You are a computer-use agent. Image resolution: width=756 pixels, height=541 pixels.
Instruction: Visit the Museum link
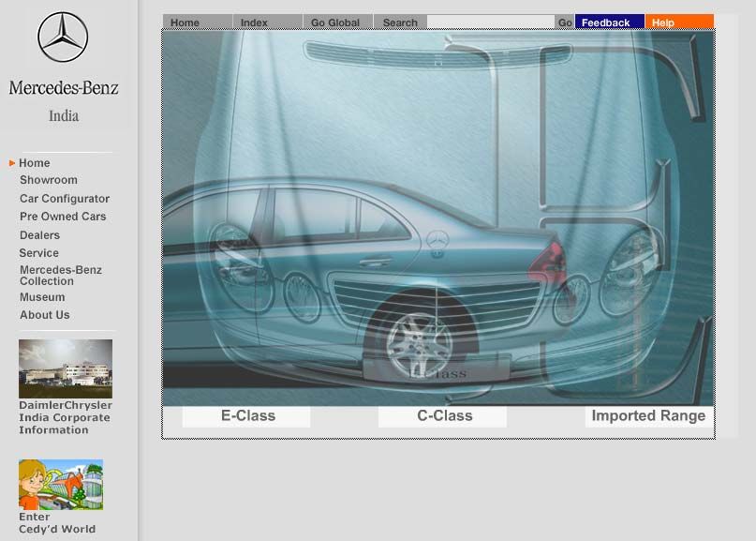tap(42, 297)
